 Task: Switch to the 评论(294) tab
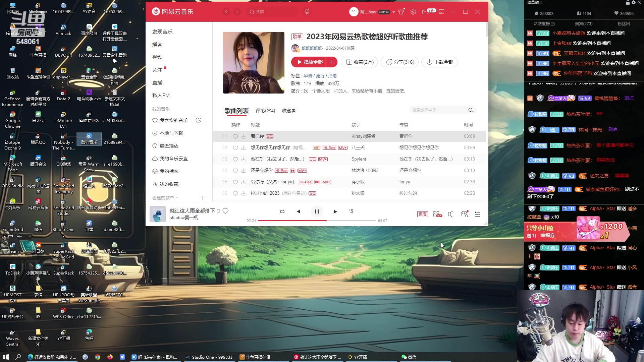pos(265,111)
